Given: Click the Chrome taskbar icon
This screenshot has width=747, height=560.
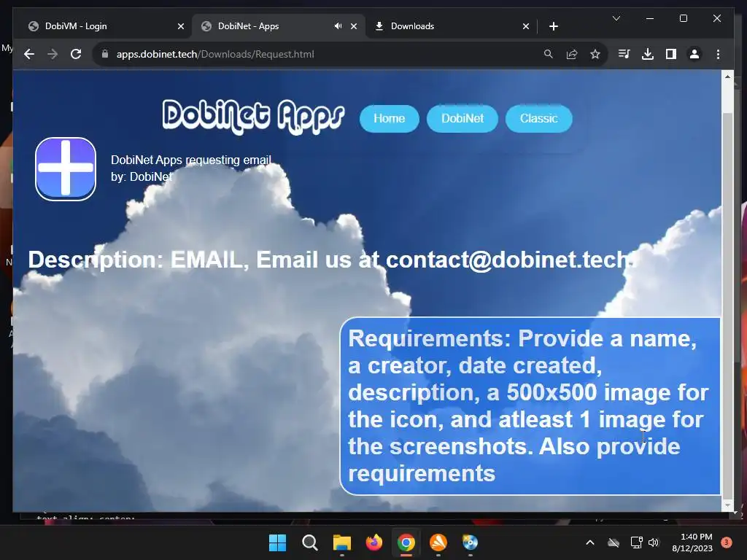Looking at the screenshot, I should pyautogui.click(x=406, y=542).
